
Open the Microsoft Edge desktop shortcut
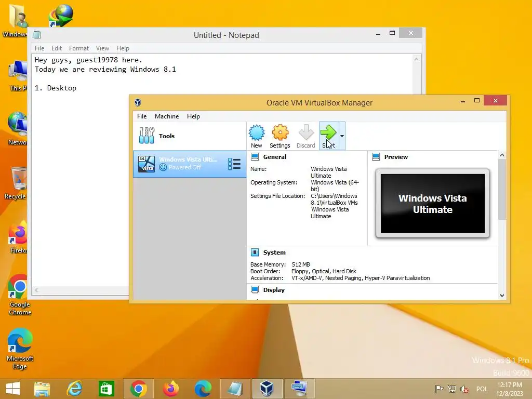[20, 349]
